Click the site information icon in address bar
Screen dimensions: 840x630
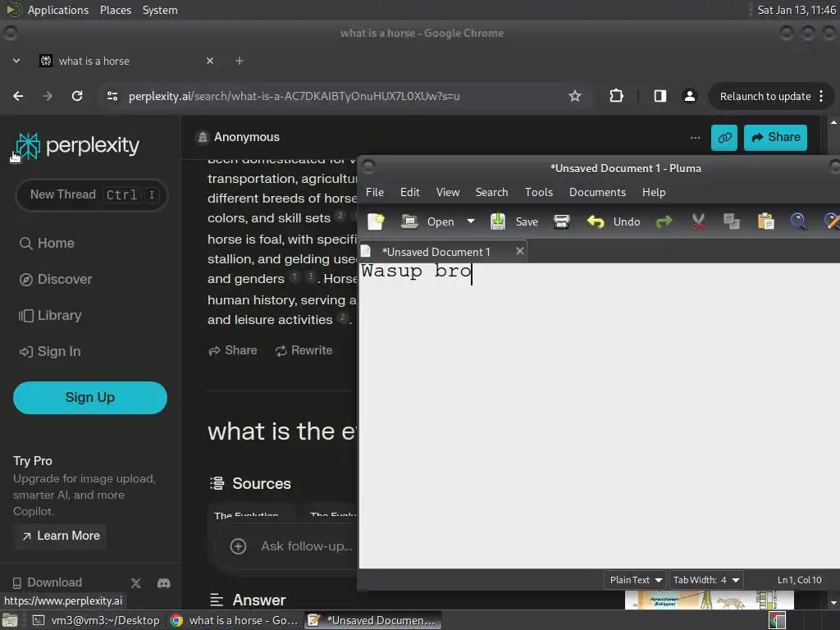(x=112, y=96)
